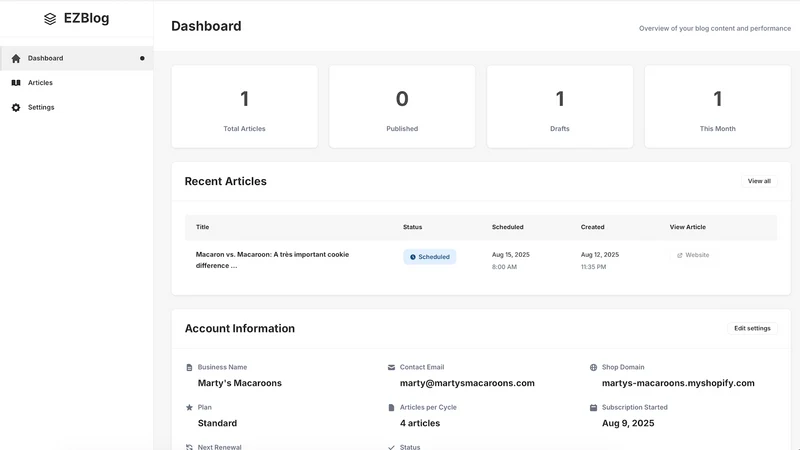Viewport: 800px width, 450px height.
Task: Click the Account Information heading
Action: (x=240, y=329)
